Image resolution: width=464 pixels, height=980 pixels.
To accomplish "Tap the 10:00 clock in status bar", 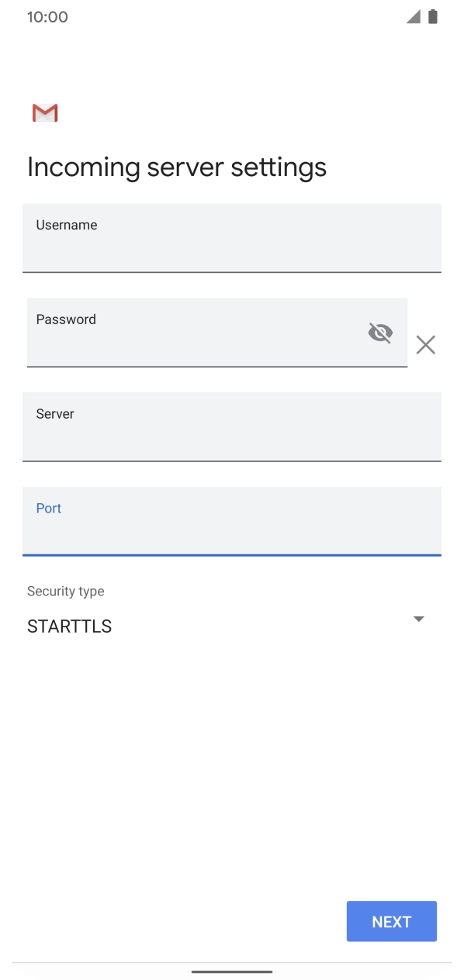I will coord(47,17).
